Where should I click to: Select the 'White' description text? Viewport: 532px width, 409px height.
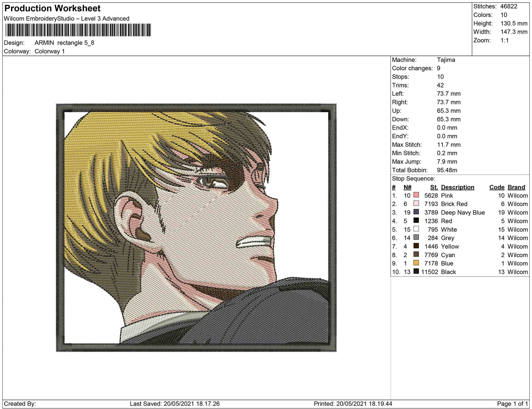449,229
